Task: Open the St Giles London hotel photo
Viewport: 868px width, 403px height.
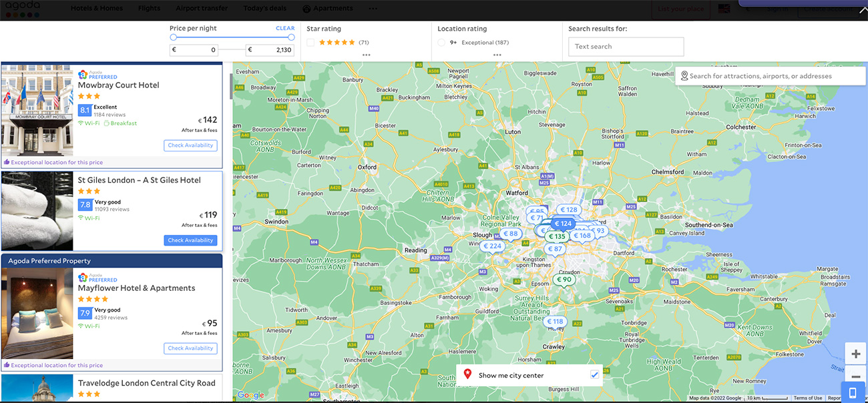Action: (37, 211)
